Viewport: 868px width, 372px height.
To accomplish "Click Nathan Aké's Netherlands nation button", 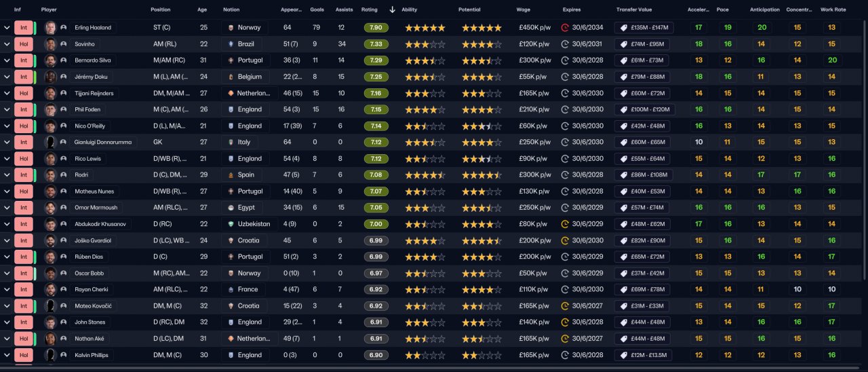I will click(248, 338).
